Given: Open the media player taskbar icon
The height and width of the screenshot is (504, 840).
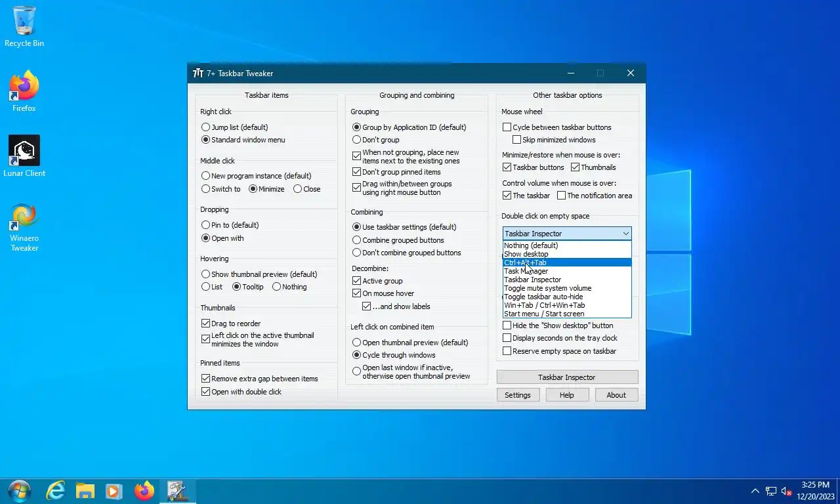Looking at the screenshot, I should point(114,491).
